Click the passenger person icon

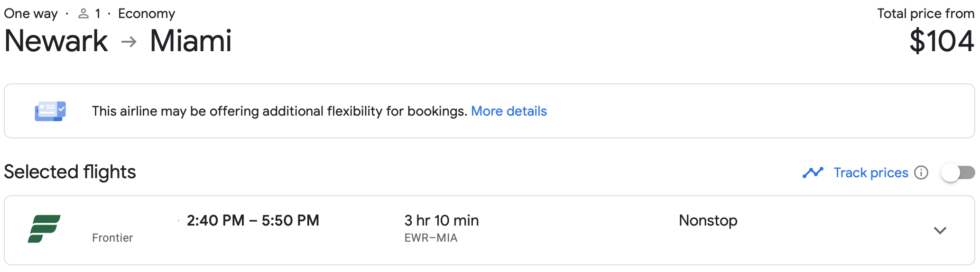pyautogui.click(x=83, y=14)
